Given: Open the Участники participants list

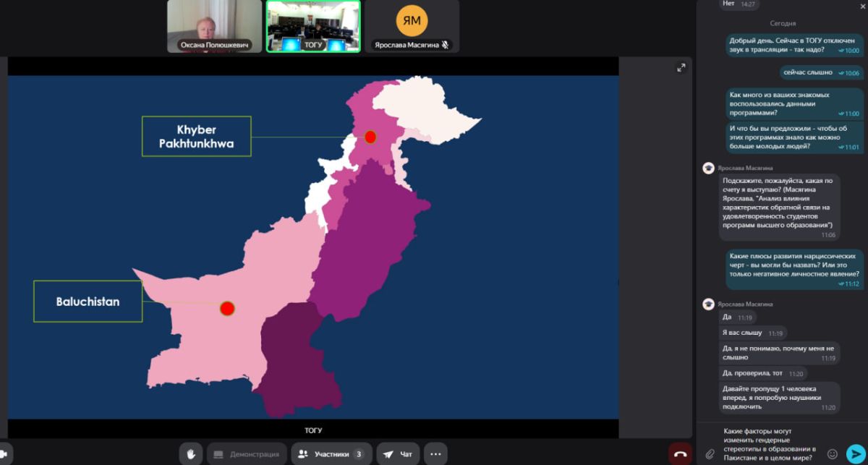Looking at the screenshot, I should point(331,454).
